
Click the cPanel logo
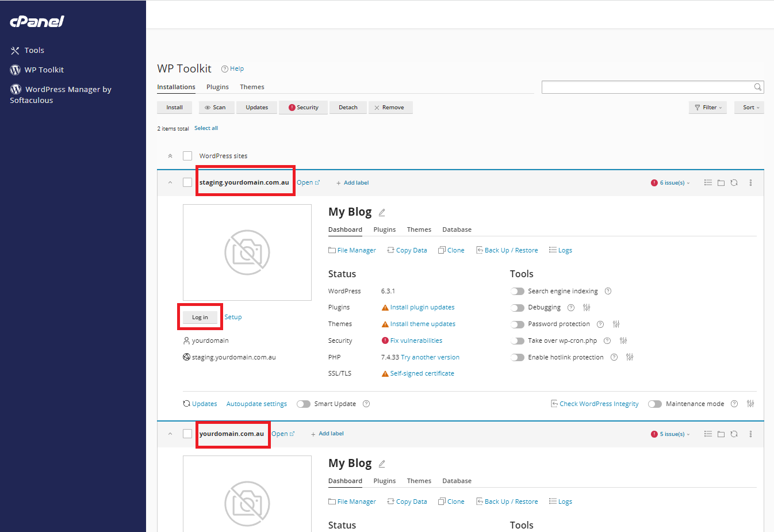37,21
